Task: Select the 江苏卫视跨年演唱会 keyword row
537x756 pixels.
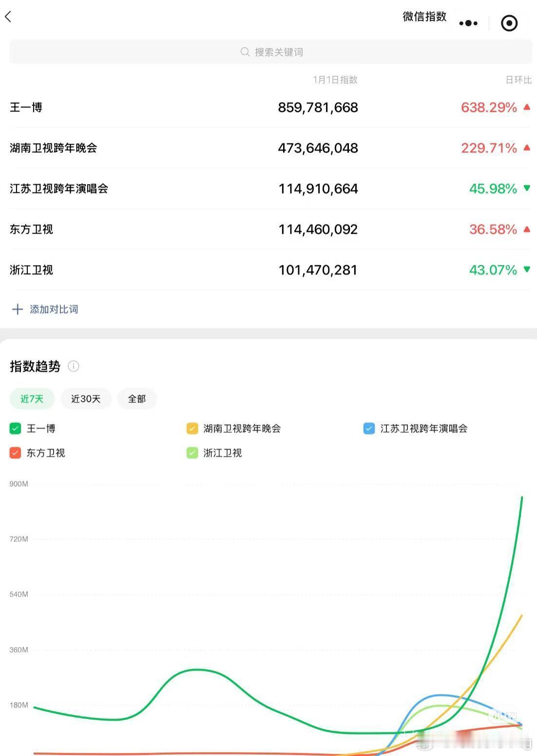Action: pyautogui.click(x=270, y=189)
